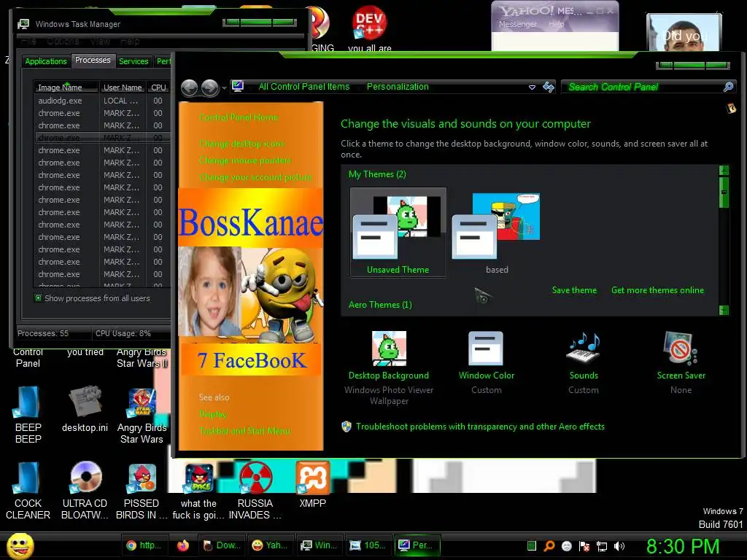The image size is (747, 560).
Task: Toggle Show processes from all users checkbox
Action: (38, 298)
